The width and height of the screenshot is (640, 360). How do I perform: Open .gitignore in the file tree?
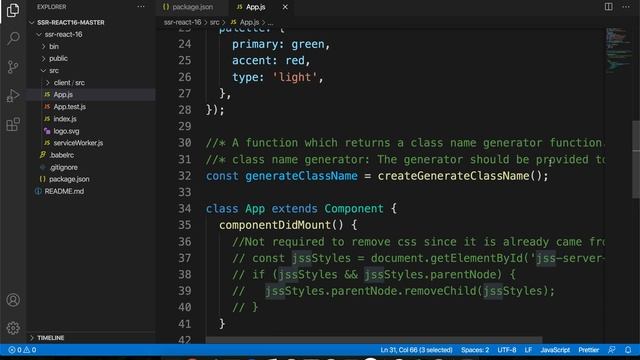pyautogui.click(x=63, y=167)
